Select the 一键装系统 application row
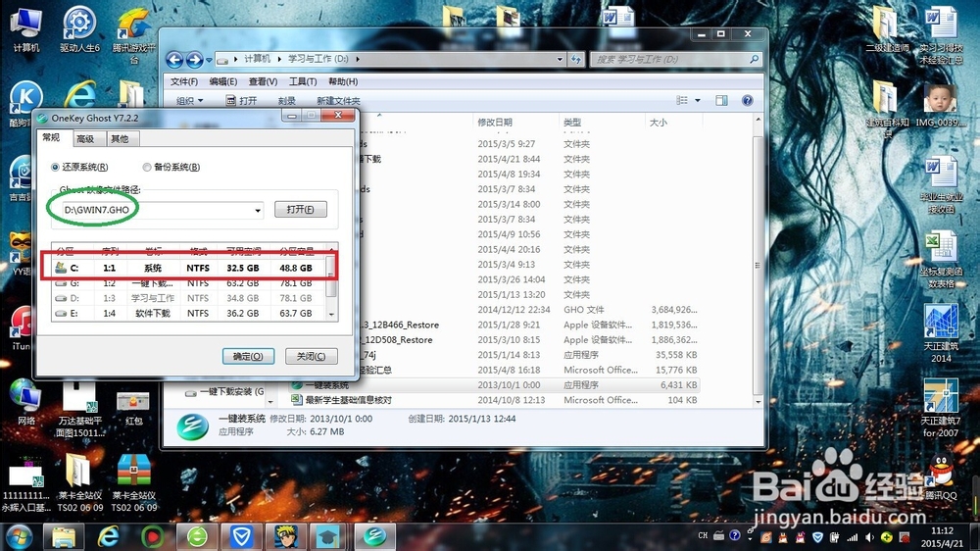Viewport: 980px width, 551px height. tap(494, 385)
